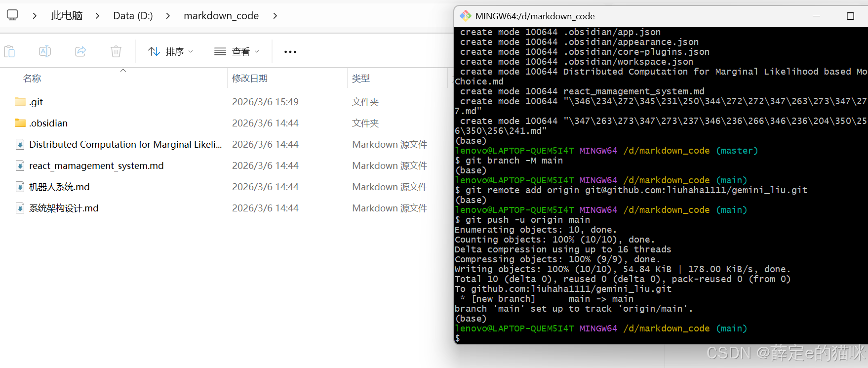This screenshot has width=868, height=368.
Task: Click the (master) branch label in terminal prompt
Action: [737, 151]
